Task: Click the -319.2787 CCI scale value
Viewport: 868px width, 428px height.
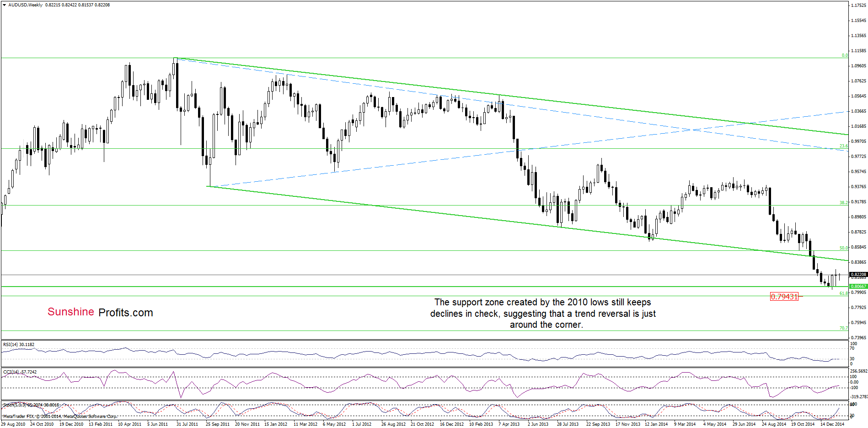Action: click(858, 396)
